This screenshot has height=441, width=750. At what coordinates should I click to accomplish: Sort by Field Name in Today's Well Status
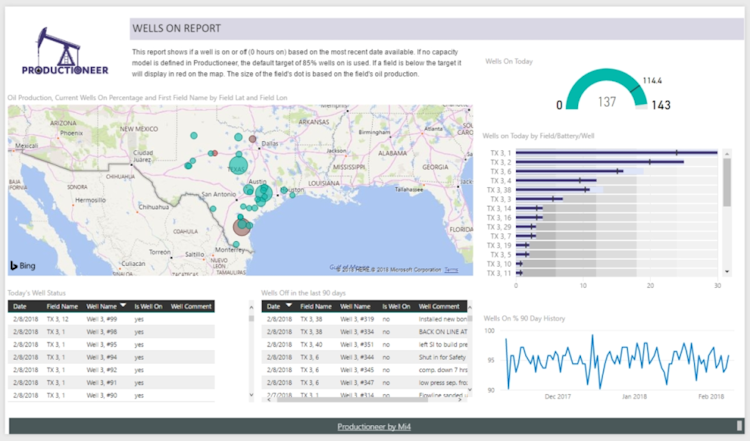coord(62,306)
